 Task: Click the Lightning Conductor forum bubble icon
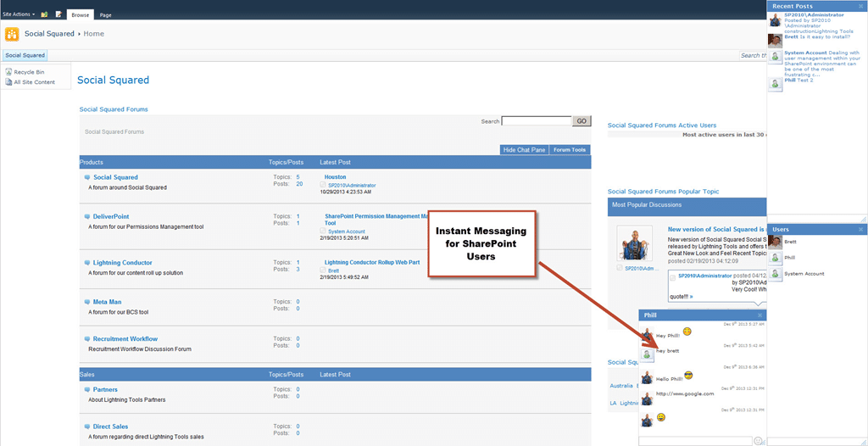pos(87,263)
